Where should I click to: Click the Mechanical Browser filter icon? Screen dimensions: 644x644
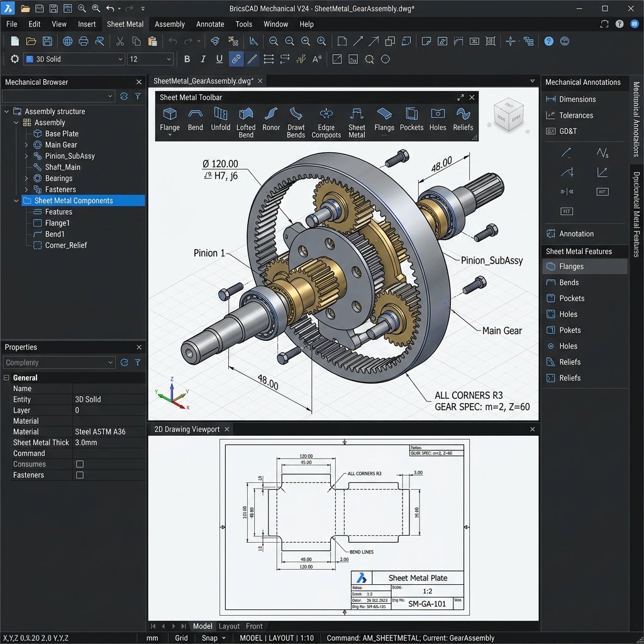(x=138, y=96)
